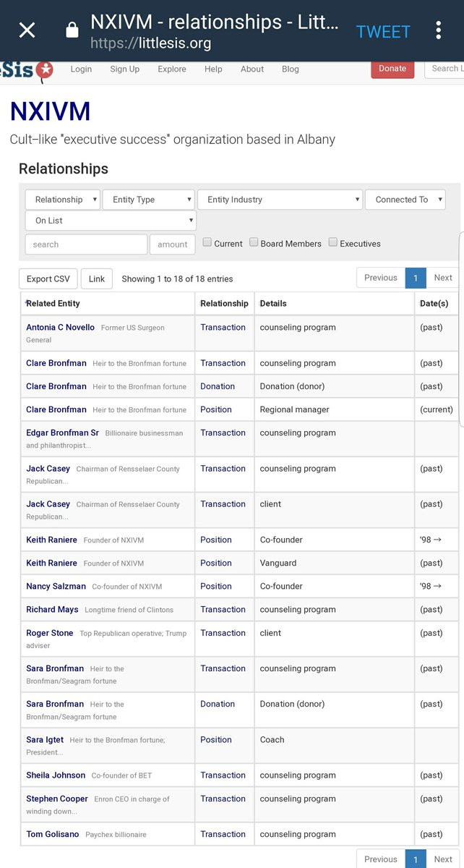464x868 pixels.
Task: Open Nancy Salzman Position relationship link
Action: click(216, 587)
